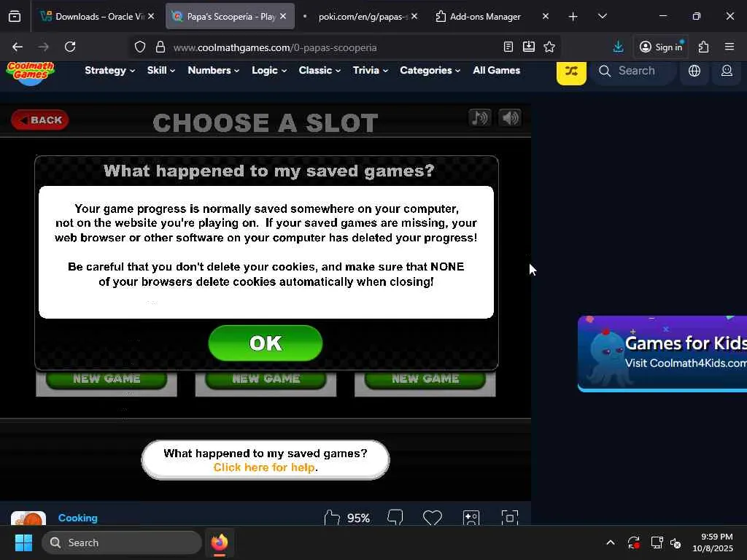Viewport: 747px width, 560px height.
Task: Click the Games for Kids banner
Action: pyautogui.click(x=662, y=354)
